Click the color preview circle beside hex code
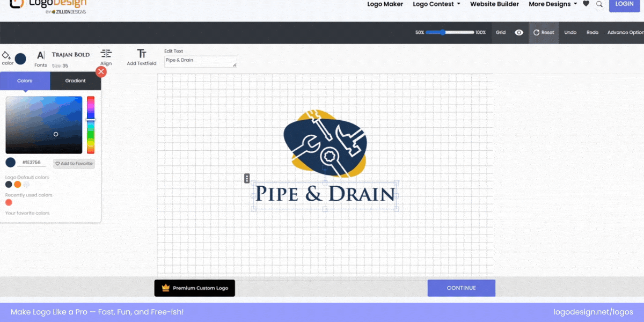Screen dimensions: 644x322 pos(11,163)
